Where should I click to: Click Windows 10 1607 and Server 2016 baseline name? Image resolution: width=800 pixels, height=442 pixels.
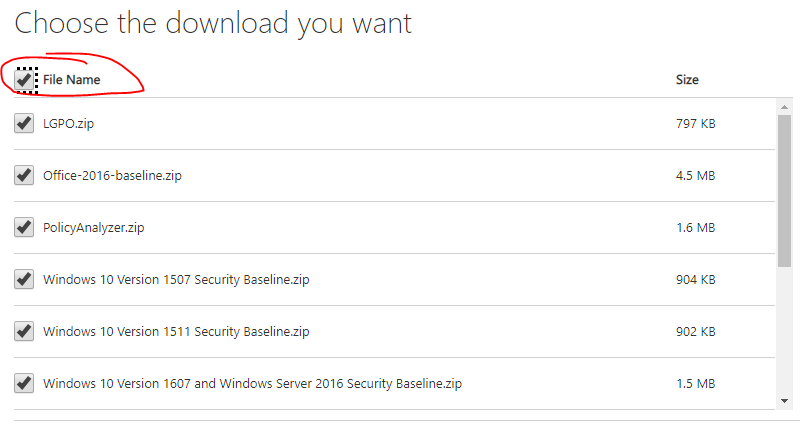point(252,383)
